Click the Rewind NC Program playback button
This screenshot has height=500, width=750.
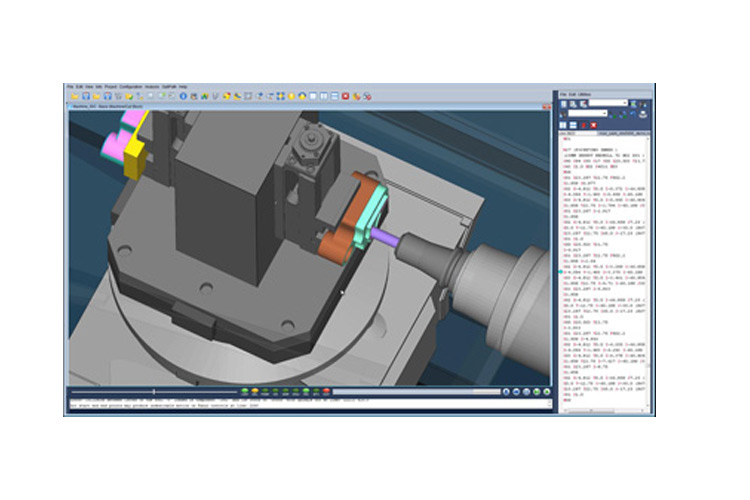point(516,391)
